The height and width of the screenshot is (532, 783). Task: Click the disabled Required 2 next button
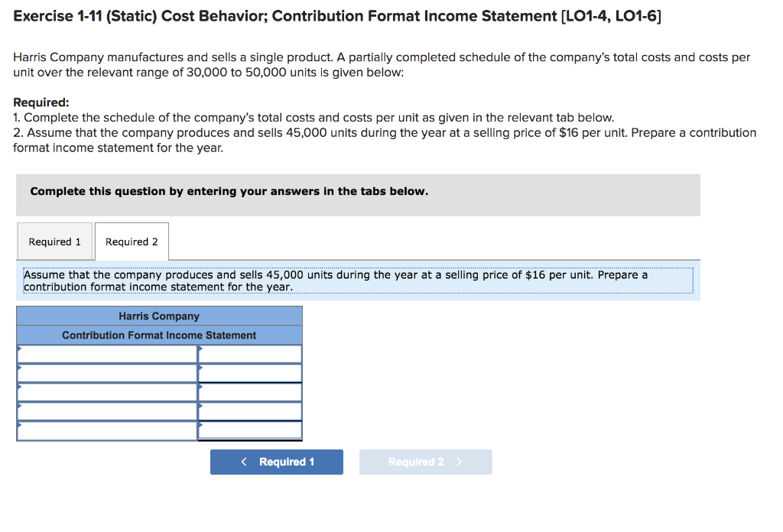(x=425, y=462)
